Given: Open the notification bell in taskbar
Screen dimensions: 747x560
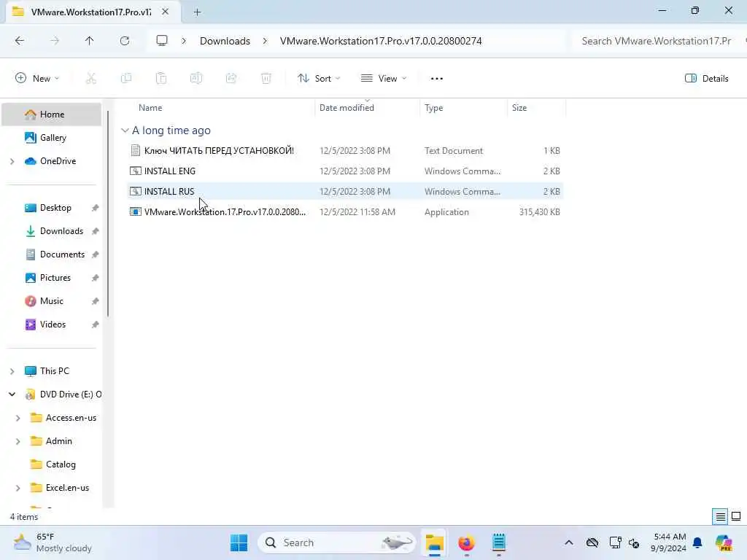Looking at the screenshot, I should click(697, 542).
